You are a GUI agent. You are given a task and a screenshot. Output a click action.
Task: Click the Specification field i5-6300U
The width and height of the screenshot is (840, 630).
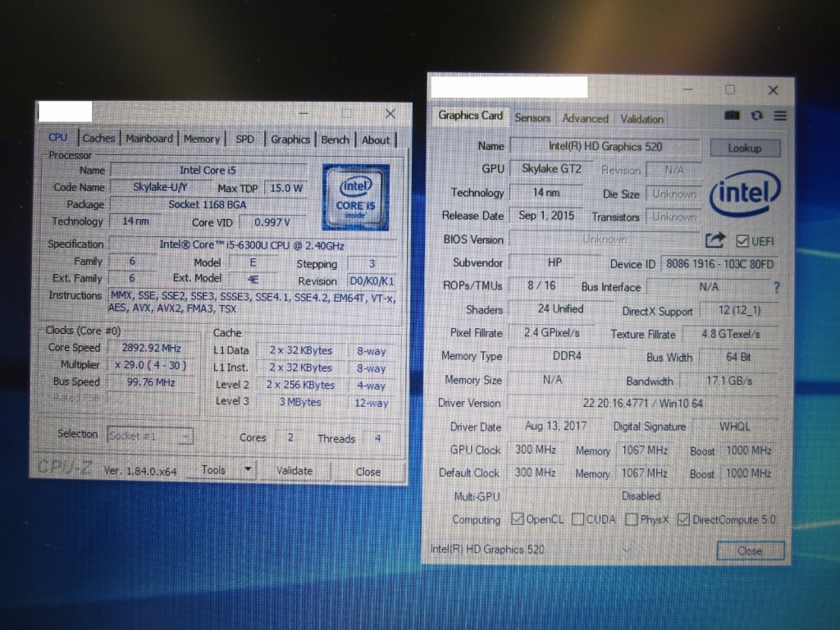pyautogui.click(x=253, y=245)
